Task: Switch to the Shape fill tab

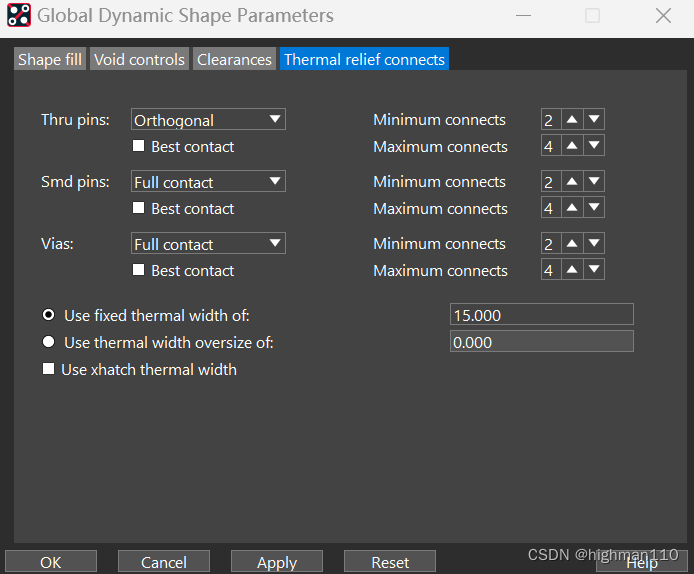Action: coord(50,60)
